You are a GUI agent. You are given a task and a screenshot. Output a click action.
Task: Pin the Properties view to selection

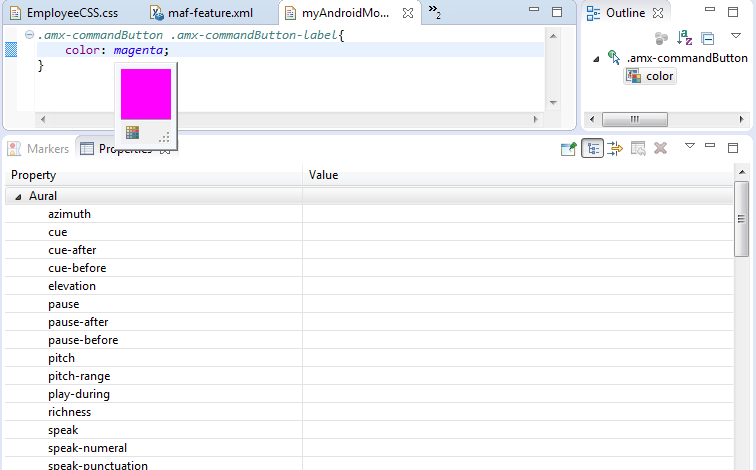pos(569,148)
